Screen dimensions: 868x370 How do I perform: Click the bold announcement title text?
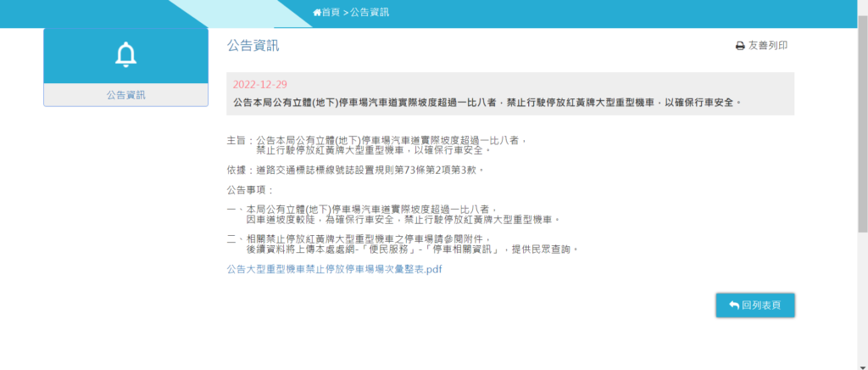(x=487, y=103)
